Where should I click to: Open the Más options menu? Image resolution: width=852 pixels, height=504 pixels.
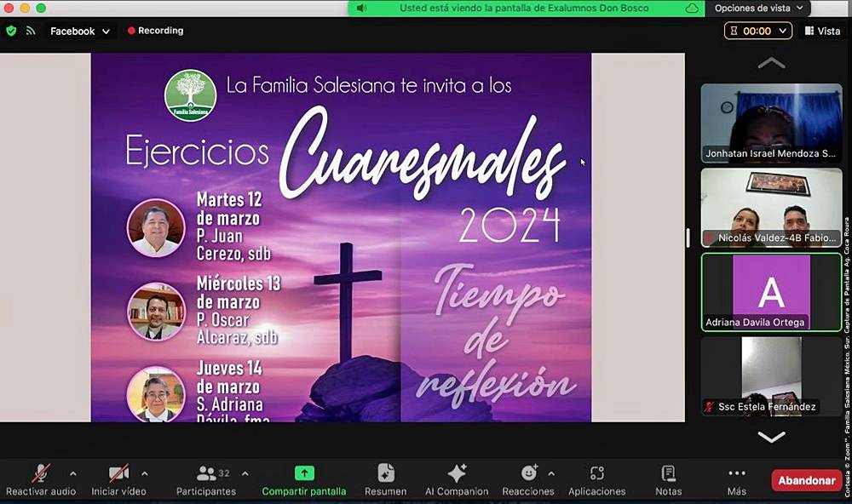(736, 481)
